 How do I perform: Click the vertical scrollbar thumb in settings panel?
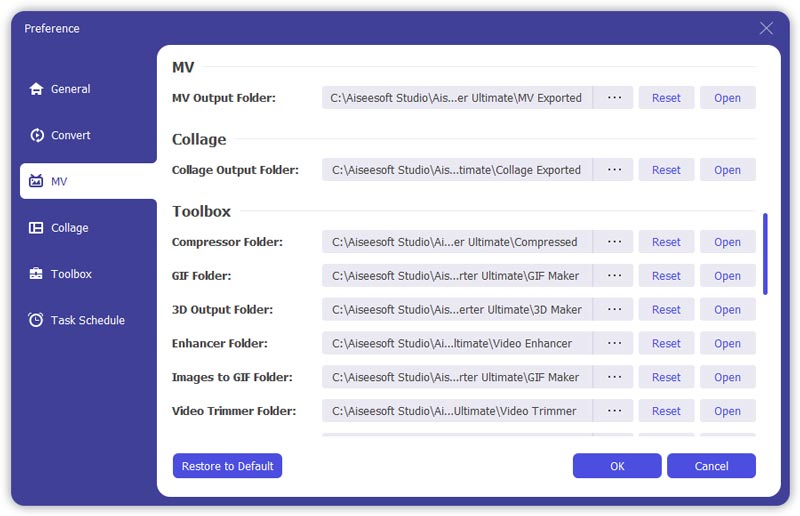tap(765, 254)
